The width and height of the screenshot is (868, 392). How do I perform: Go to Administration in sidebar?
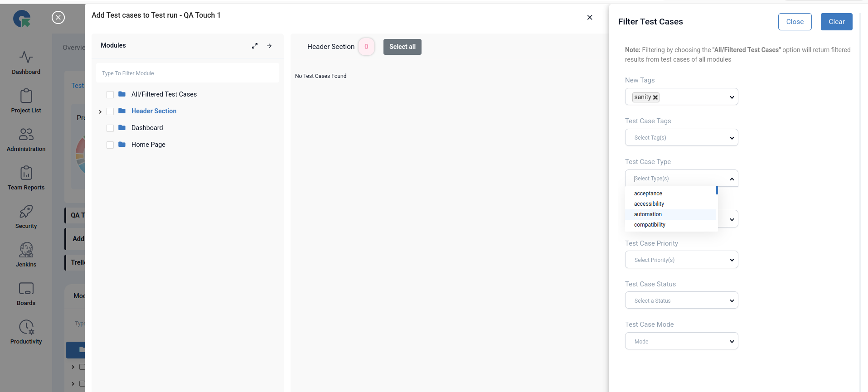(26, 140)
